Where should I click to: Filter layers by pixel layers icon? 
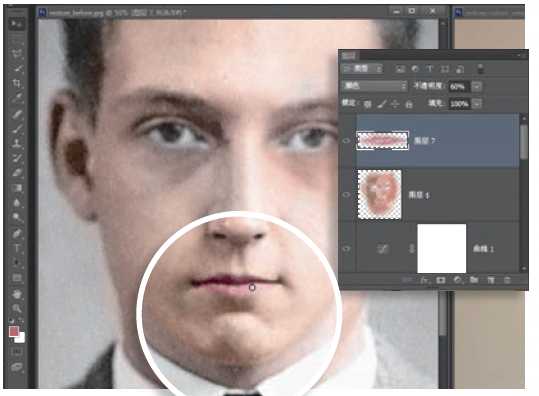(x=400, y=69)
